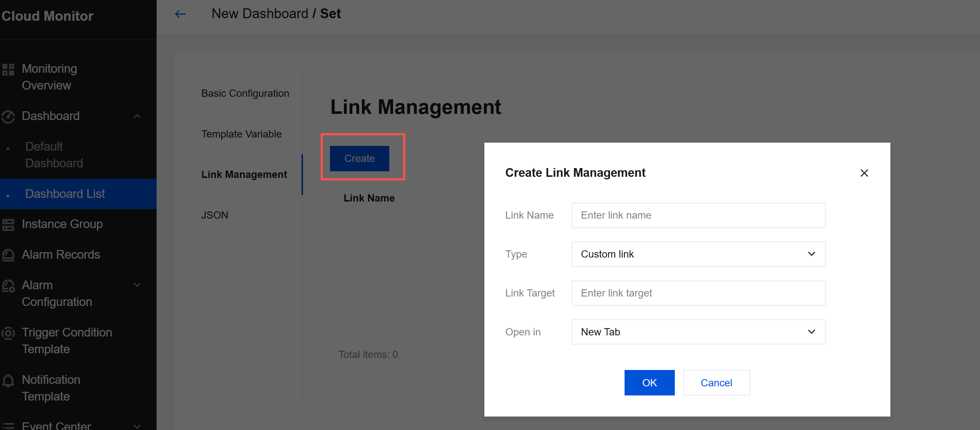The height and width of the screenshot is (430, 980).
Task: Open the Type dropdown showing Custom link
Action: click(x=698, y=254)
